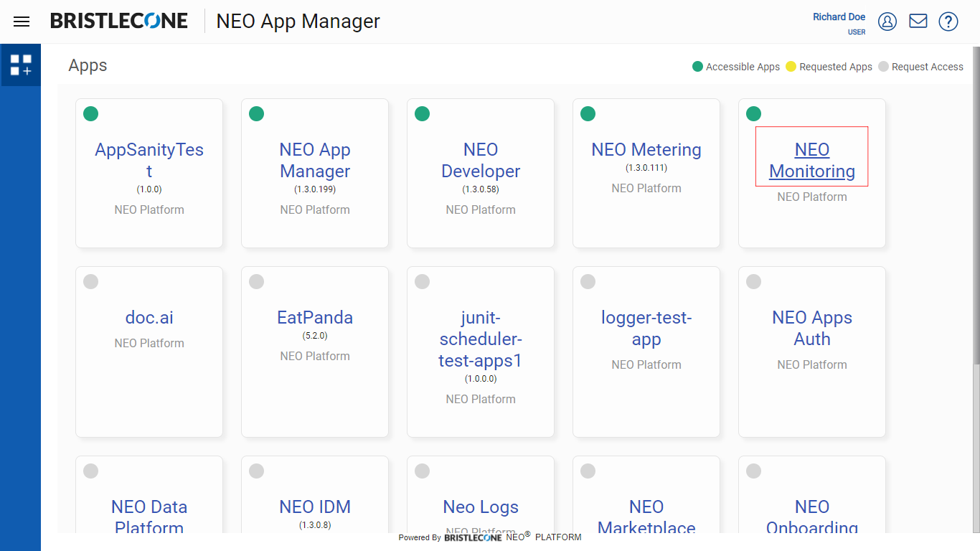Click version (1.3.0.8) under NEO IDM

pos(315,525)
